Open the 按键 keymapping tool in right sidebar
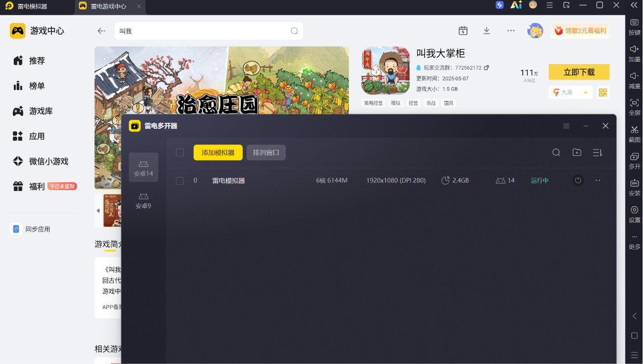This screenshot has width=643, height=364. [x=635, y=26]
